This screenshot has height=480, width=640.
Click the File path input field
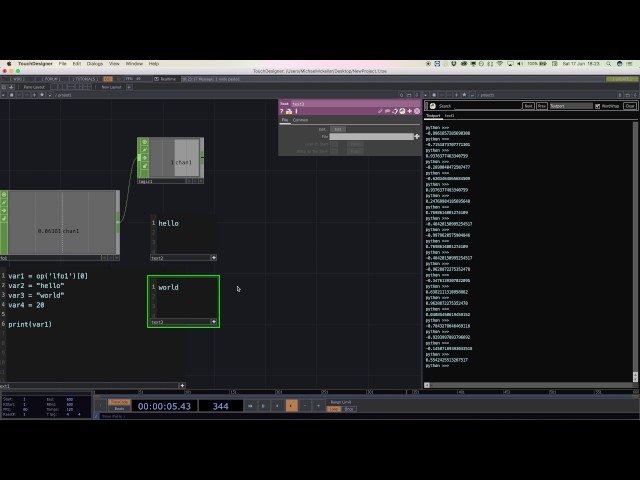click(371, 137)
